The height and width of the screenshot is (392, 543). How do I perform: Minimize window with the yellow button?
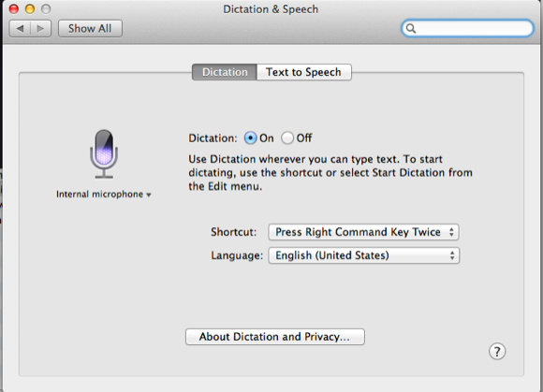coord(30,9)
